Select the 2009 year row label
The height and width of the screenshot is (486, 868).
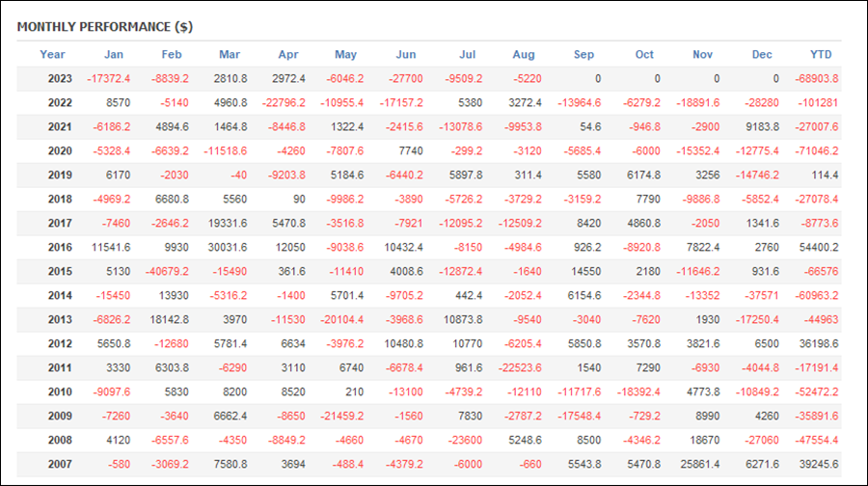(60, 416)
